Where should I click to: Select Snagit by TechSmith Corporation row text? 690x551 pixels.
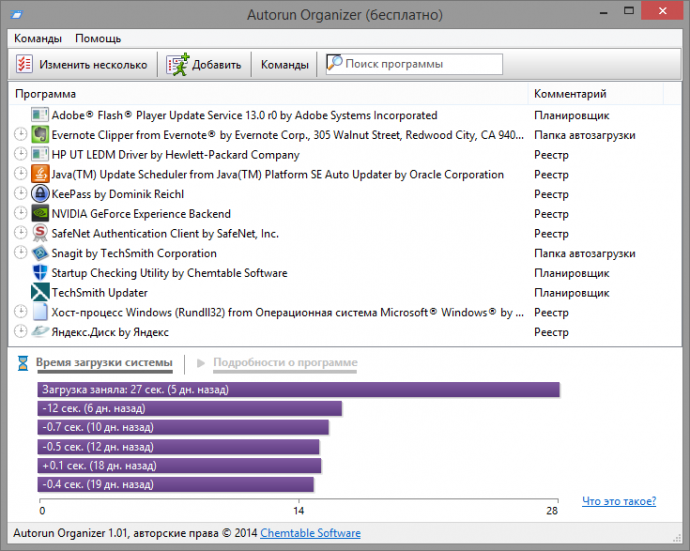coord(134,253)
